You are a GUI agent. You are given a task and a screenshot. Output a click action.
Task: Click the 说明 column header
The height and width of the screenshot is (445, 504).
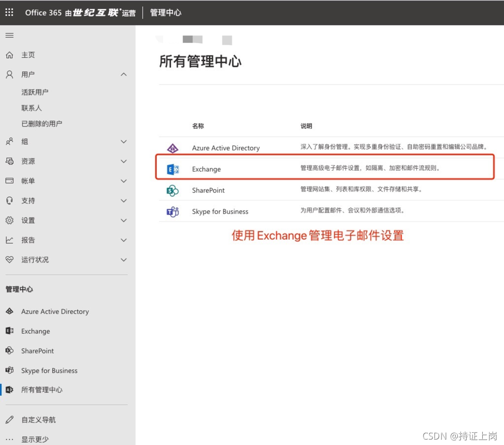coord(306,126)
